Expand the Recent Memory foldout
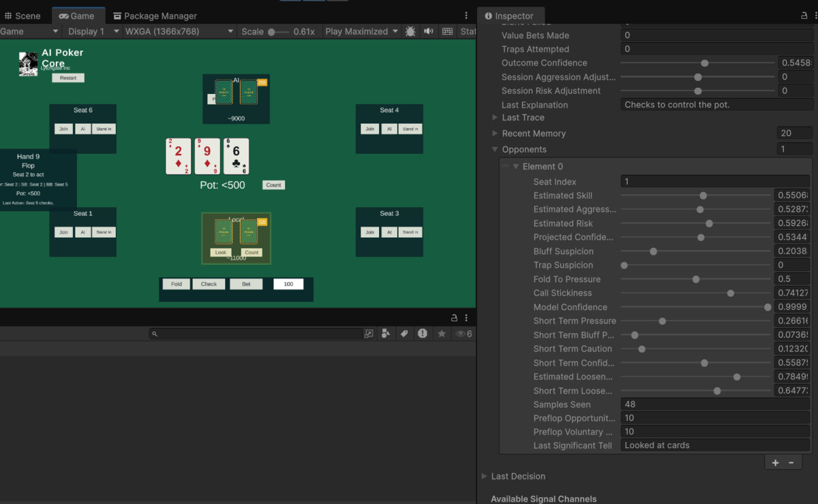Screen dimensions: 818x504 pyautogui.click(x=496, y=133)
